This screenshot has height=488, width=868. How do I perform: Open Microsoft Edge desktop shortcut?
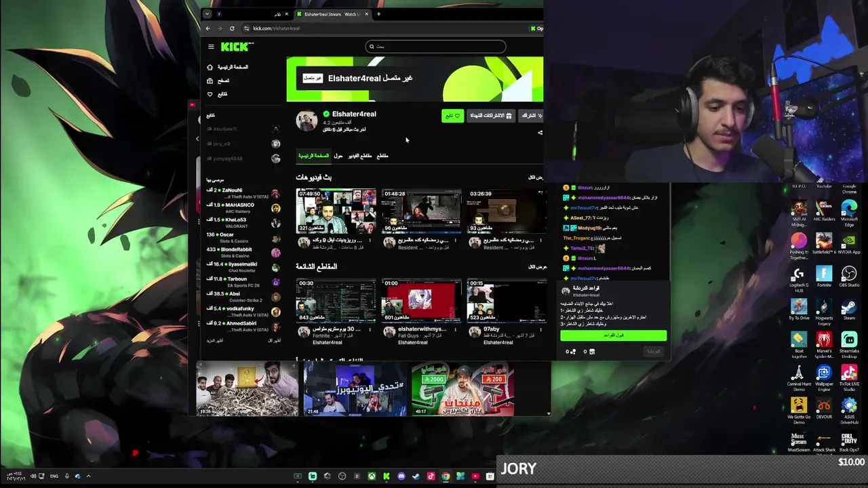[x=849, y=211]
